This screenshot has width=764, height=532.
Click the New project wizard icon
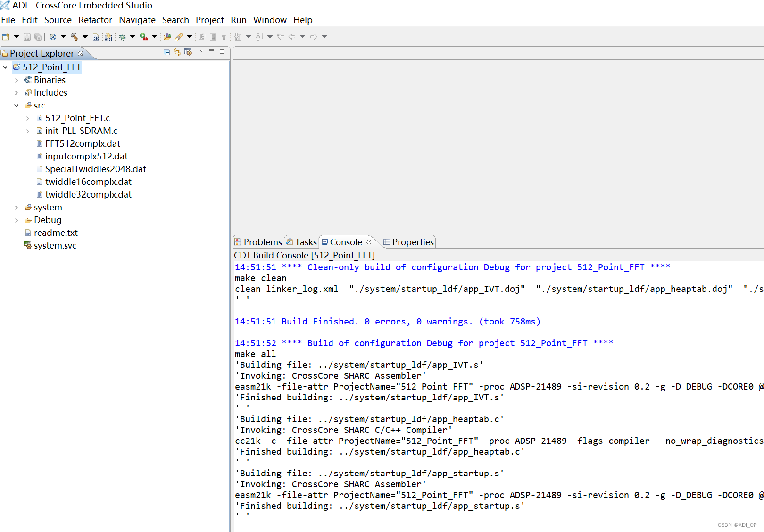[6, 37]
